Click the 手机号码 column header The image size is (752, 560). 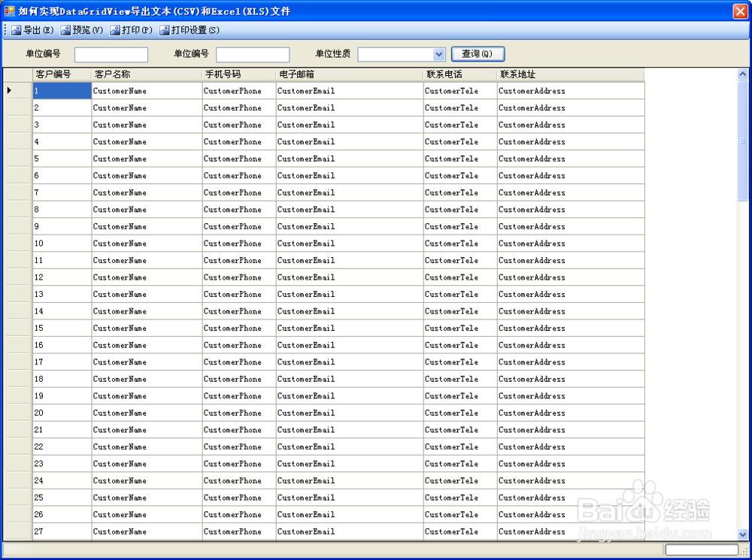click(x=239, y=74)
